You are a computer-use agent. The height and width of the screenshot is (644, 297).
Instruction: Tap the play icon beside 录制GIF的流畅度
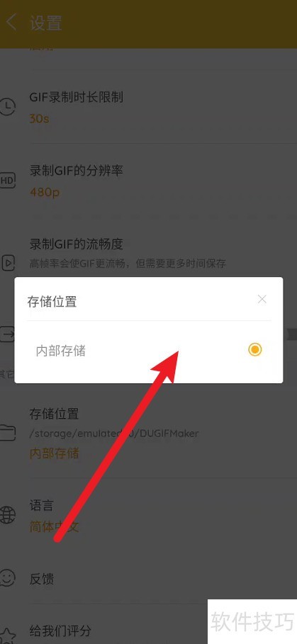point(7,262)
